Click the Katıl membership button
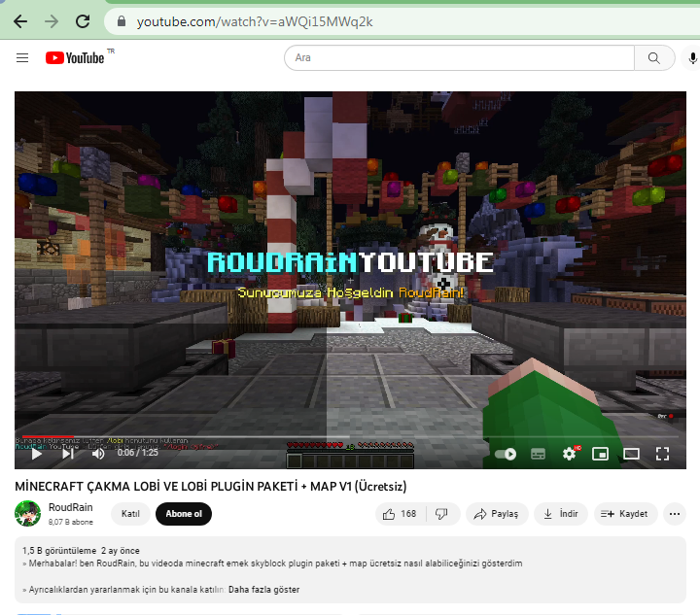 click(x=130, y=514)
